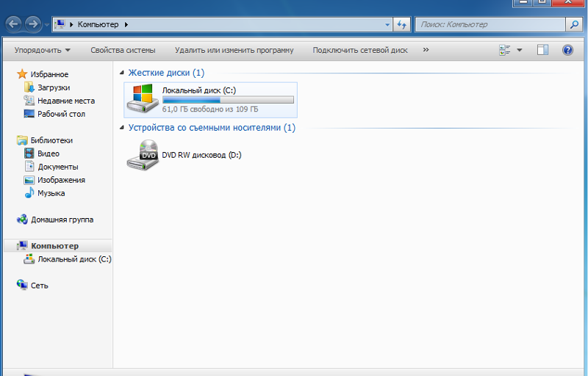The height and width of the screenshot is (376, 588).
Task: Click the Библиотеки folder icon
Action: point(22,140)
